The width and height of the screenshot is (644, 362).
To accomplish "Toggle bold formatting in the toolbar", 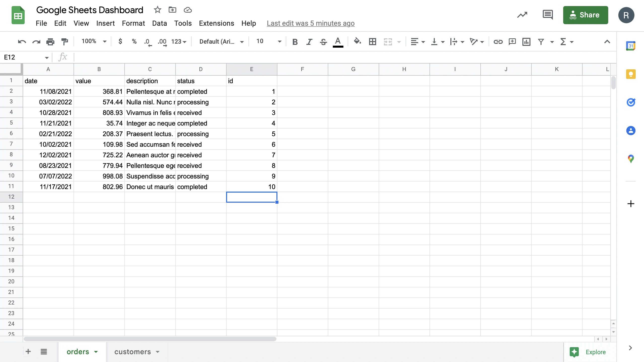I will coord(295,42).
